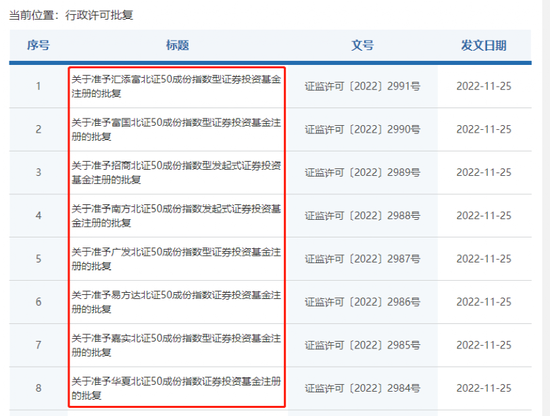Click the 2022-11-25 date in row 1
This screenshot has height=416, width=550.
tap(484, 86)
